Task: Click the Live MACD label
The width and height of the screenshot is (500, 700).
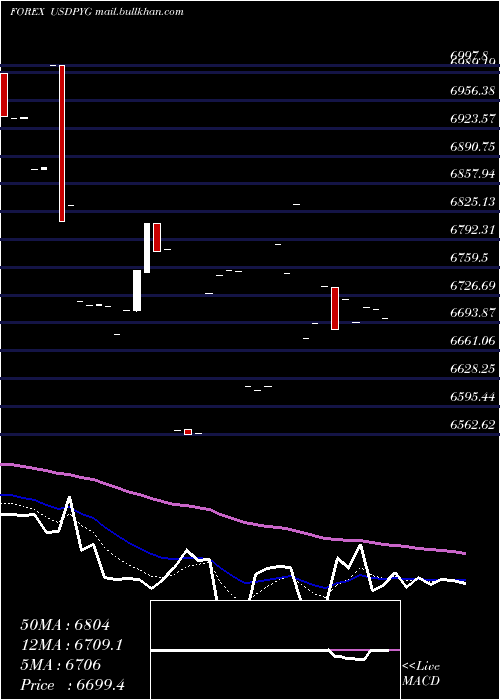Action: (x=421, y=673)
